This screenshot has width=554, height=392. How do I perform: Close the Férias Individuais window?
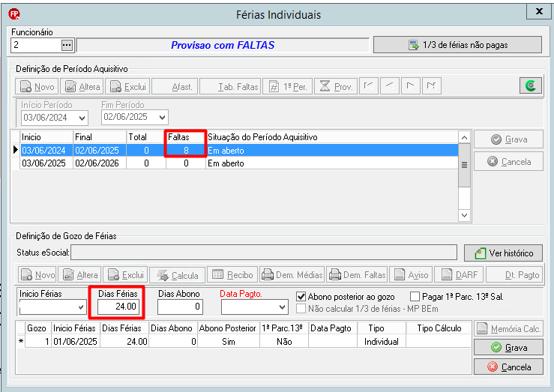[x=538, y=12]
